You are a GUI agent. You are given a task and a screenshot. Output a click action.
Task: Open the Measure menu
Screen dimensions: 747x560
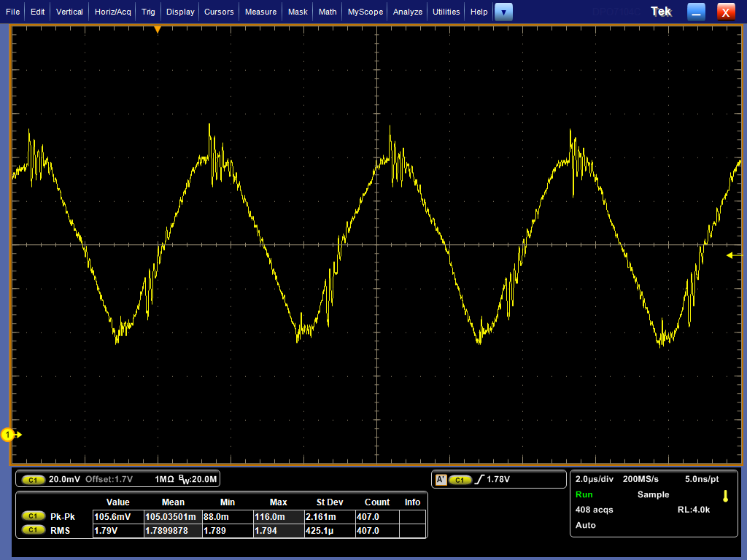(x=260, y=12)
